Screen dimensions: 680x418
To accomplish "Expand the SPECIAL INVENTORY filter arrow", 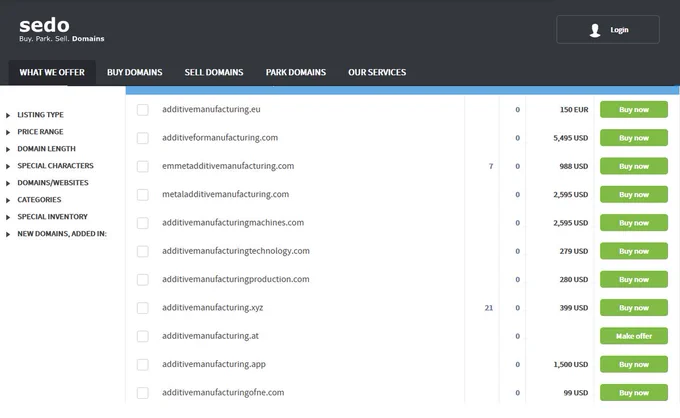I will point(8,217).
